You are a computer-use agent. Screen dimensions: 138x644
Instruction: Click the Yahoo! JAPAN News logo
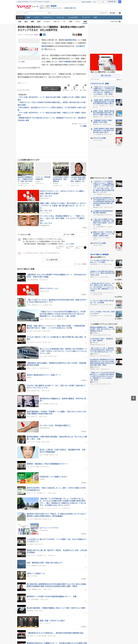coord(28,7)
